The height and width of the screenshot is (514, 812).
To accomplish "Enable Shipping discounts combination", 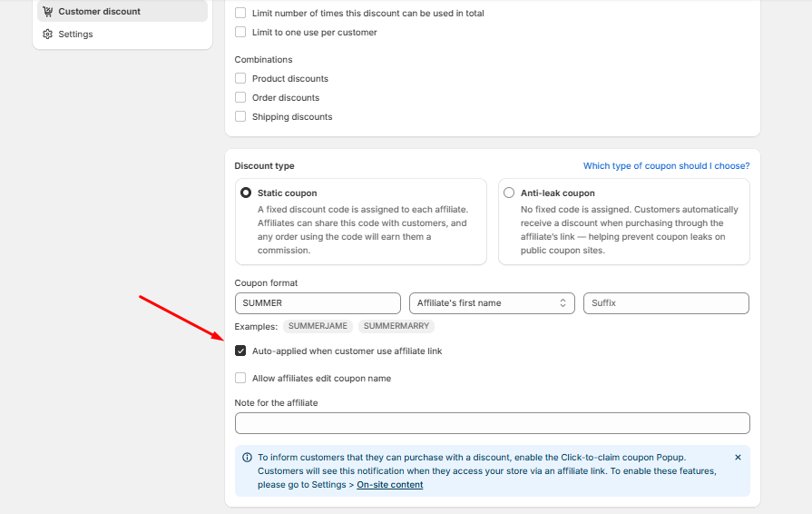I will tap(240, 117).
